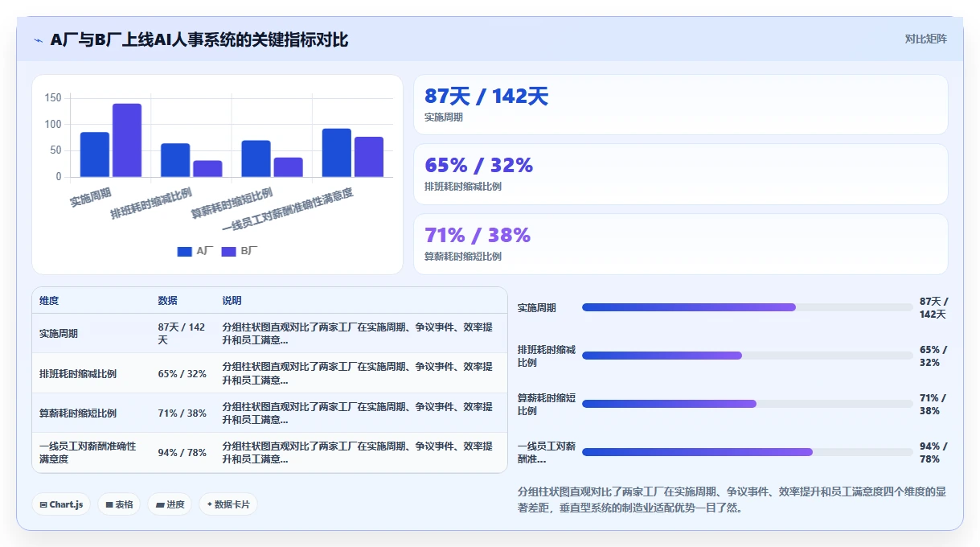980x547 pixels.
Task: Click the dashboard title A厂与B厂上线AI人事系统的关键指标对比
Action: click(199, 39)
